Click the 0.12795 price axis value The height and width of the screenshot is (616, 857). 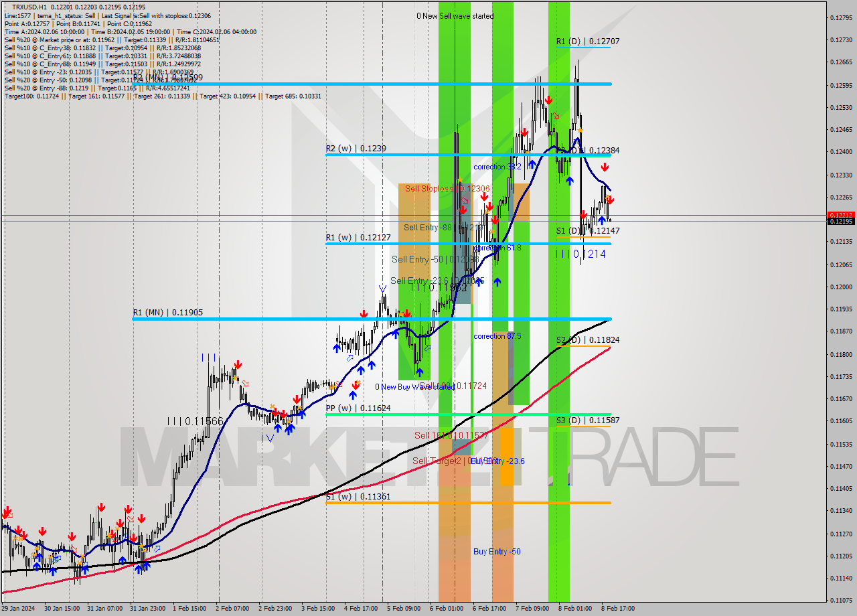(841, 17)
